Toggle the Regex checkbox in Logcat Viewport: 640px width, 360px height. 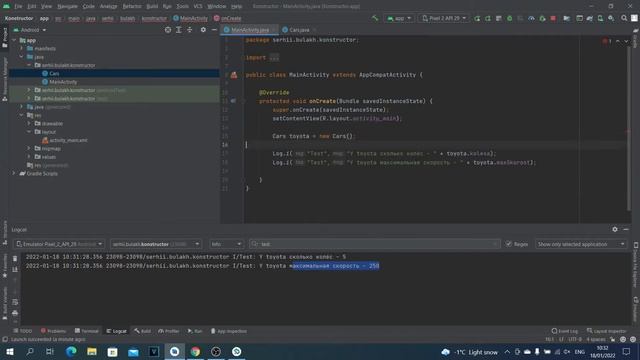[x=509, y=244]
